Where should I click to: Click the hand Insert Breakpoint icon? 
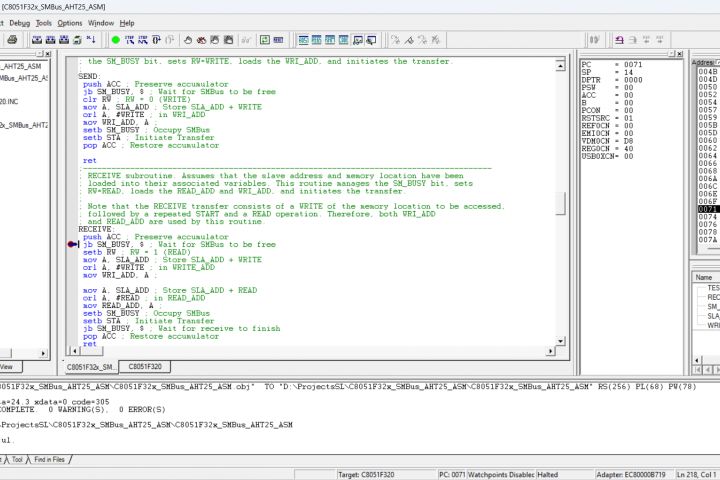point(188,40)
